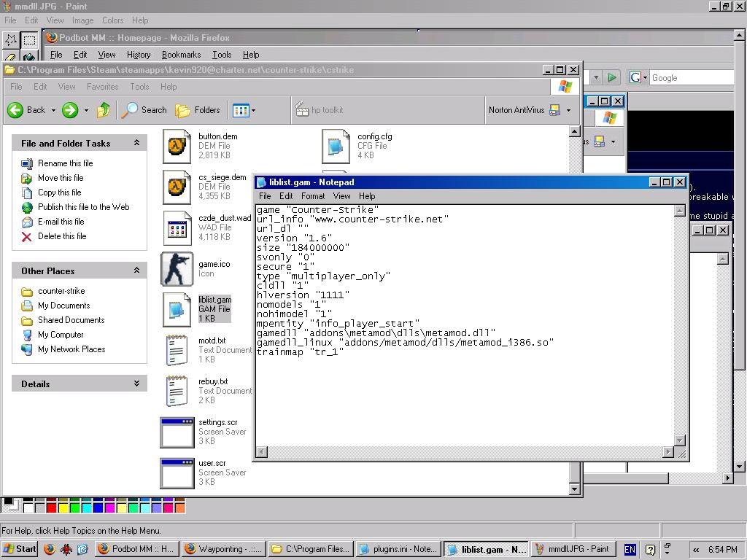
Task: Open Notepad Format menu
Action: pos(313,196)
